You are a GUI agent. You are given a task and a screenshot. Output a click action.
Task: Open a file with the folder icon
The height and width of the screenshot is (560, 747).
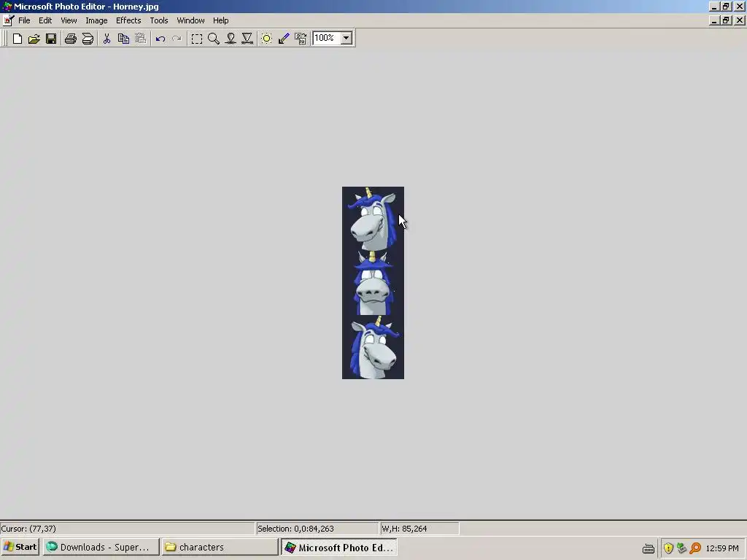(x=34, y=39)
